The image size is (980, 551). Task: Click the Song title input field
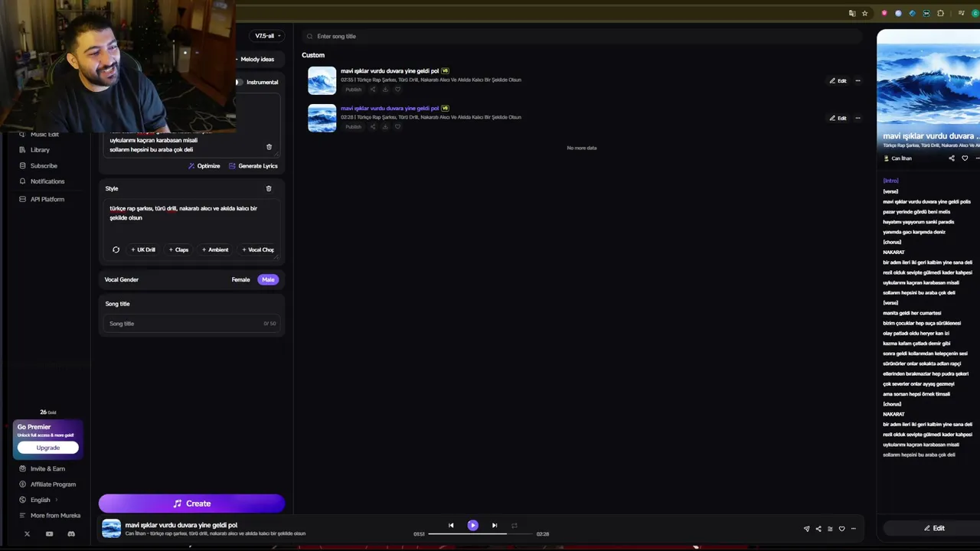coord(191,324)
